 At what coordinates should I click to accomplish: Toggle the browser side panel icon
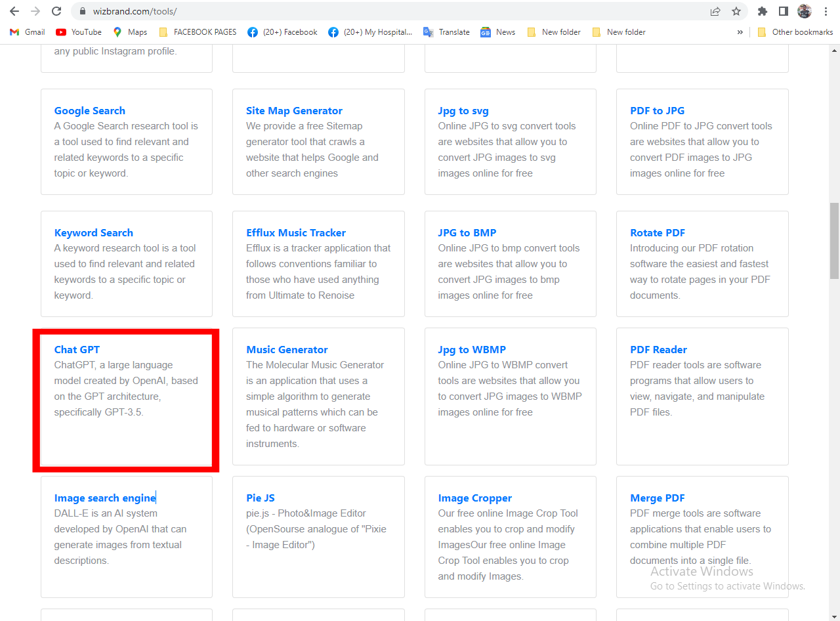pyautogui.click(x=783, y=11)
